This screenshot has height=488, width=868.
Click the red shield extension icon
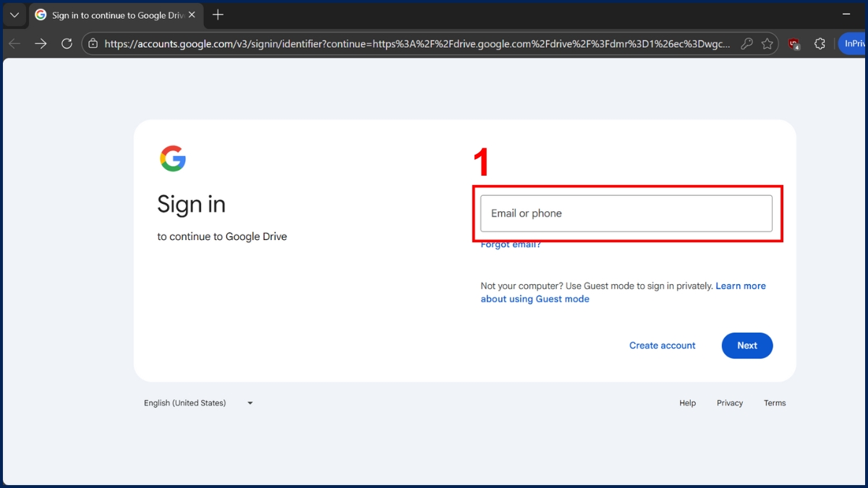(794, 44)
